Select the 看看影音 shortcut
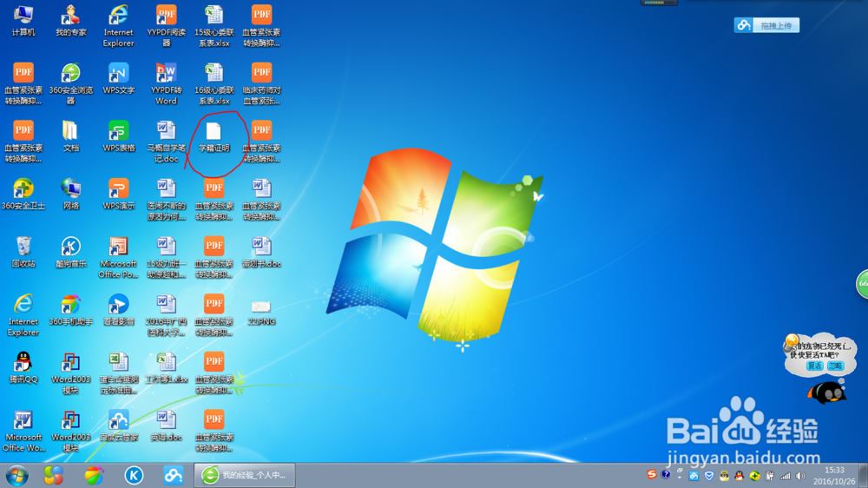The image size is (868, 488). pyautogui.click(x=118, y=310)
